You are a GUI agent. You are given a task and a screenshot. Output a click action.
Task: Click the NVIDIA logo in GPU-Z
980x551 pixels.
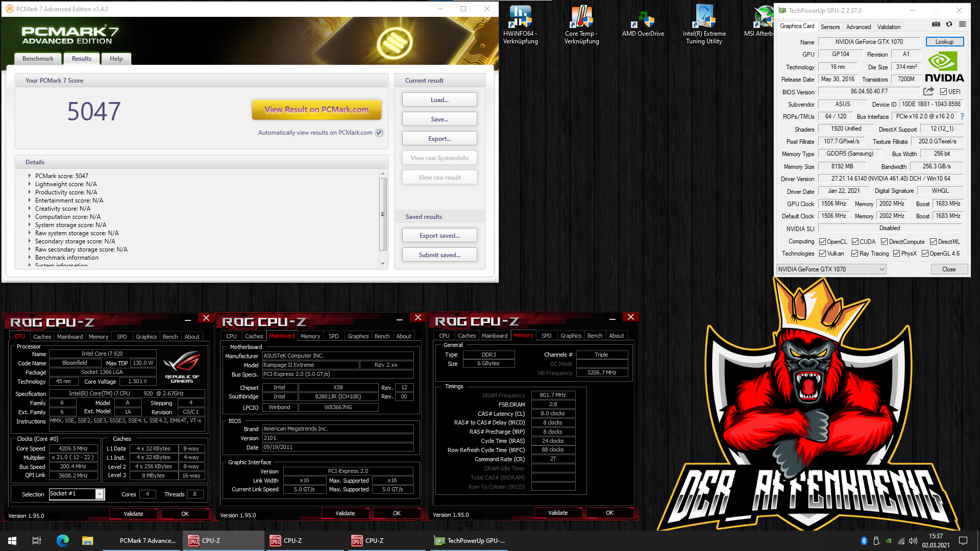click(944, 68)
